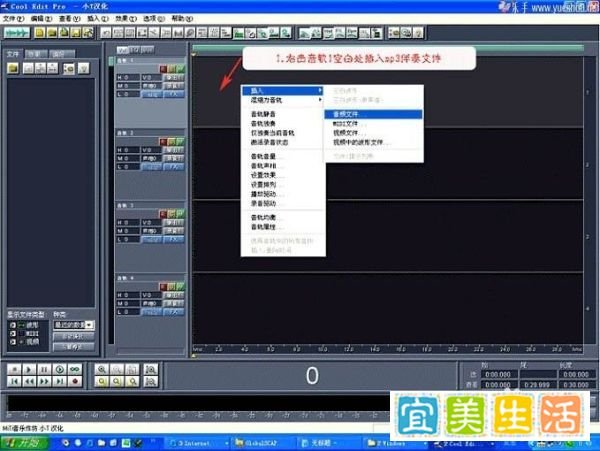
Task: Click track 1 volume V 0 field
Action: click(150, 78)
